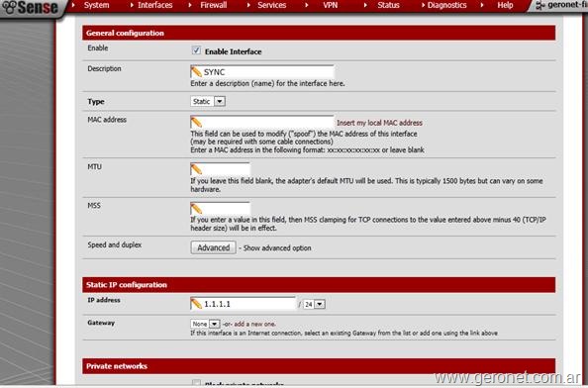Click the Show advanced option text
The width and height of the screenshot is (588, 388).
click(x=277, y=247)
